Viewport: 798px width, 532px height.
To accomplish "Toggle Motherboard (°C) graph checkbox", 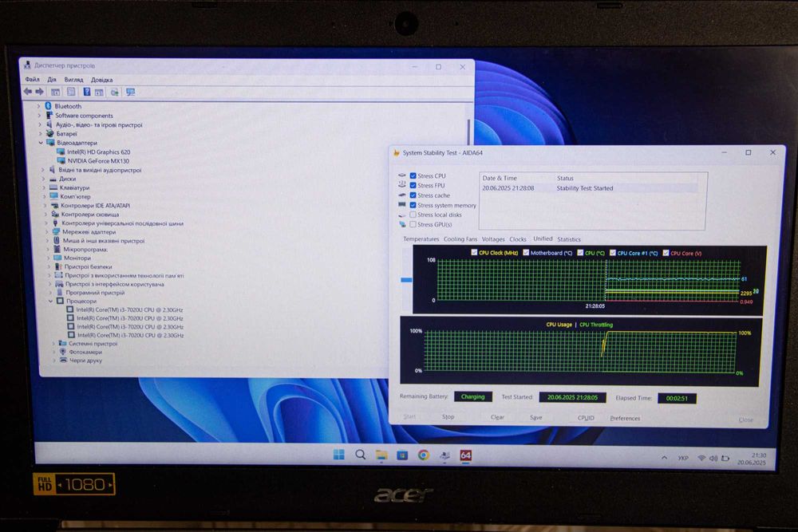I will pos(526,252).
